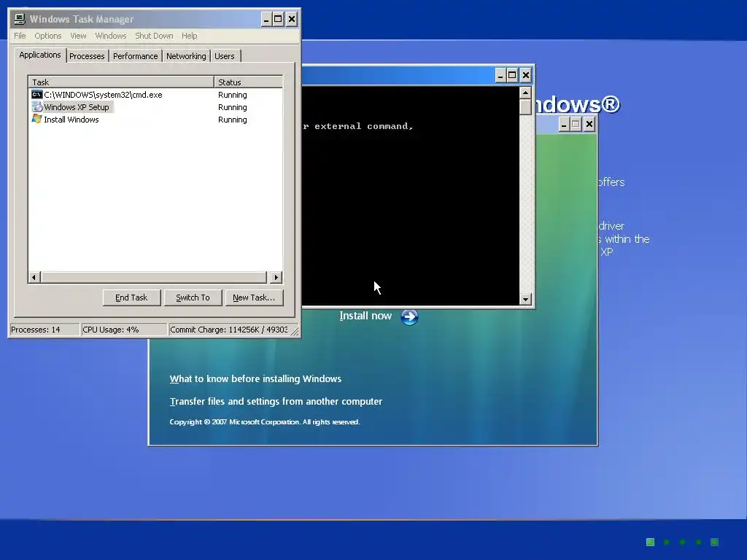Click the CPU Usage: 4% status entry
Viewport: 747px width, 560px height.
coord(124,330)
